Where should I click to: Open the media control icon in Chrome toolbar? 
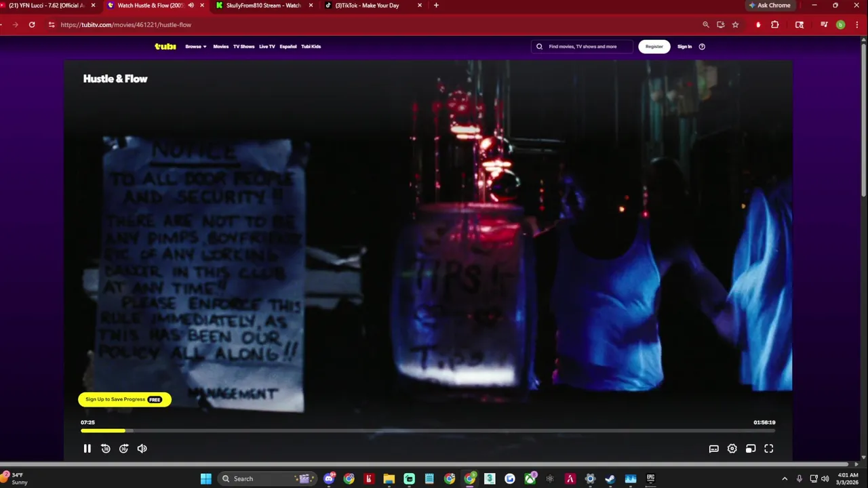point(824,24)
